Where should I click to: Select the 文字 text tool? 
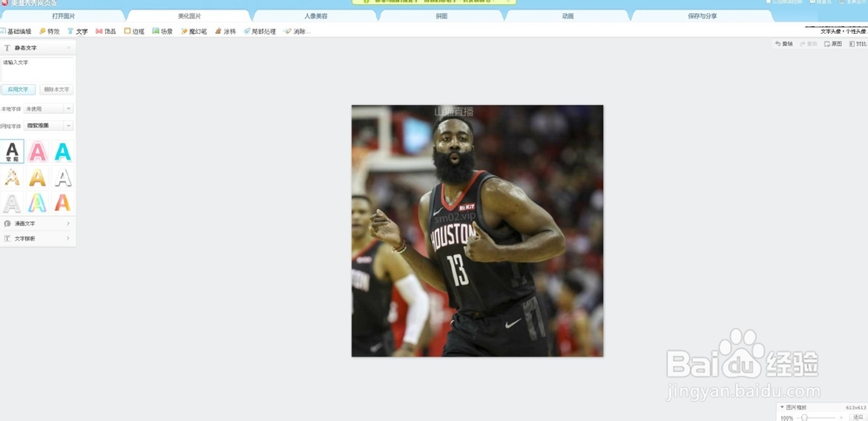tap(77, 31)
